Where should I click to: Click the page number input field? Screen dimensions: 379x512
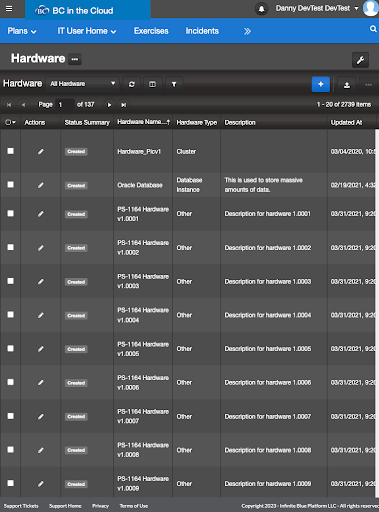point(65,105)
